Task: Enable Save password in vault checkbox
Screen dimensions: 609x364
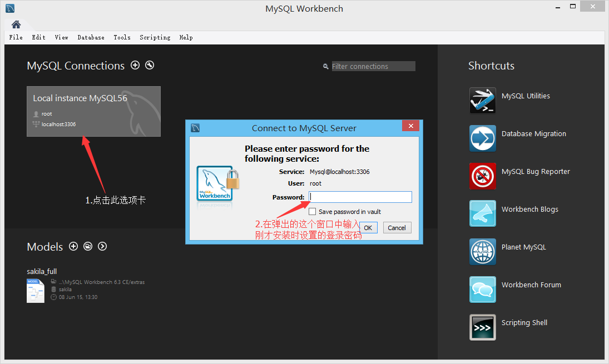Action: pyautogui.click(x=312, y=212)
